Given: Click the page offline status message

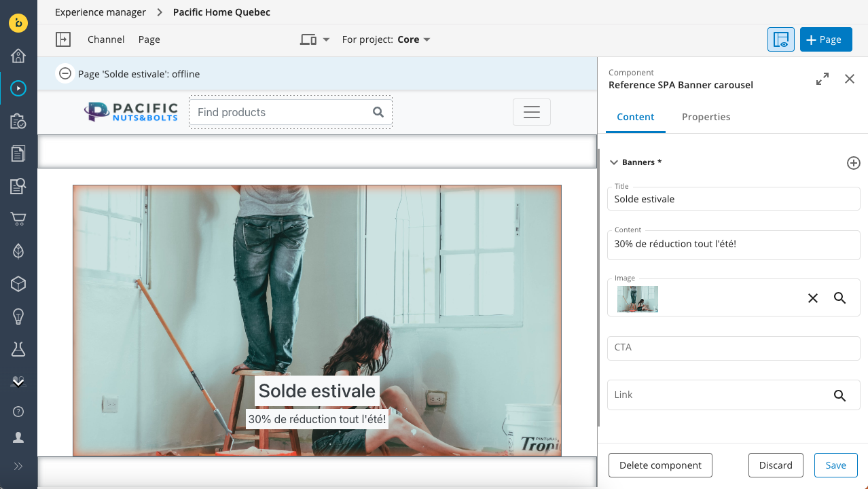Looking at the screenshot, I should pyautogui.click(x=139, y=74).
